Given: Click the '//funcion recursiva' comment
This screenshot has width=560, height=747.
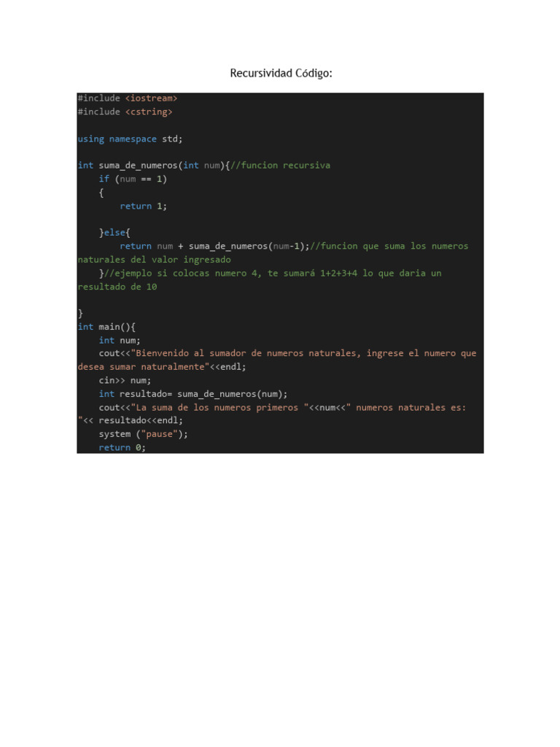Looking at the screenshot, I should tap(280, 166).
